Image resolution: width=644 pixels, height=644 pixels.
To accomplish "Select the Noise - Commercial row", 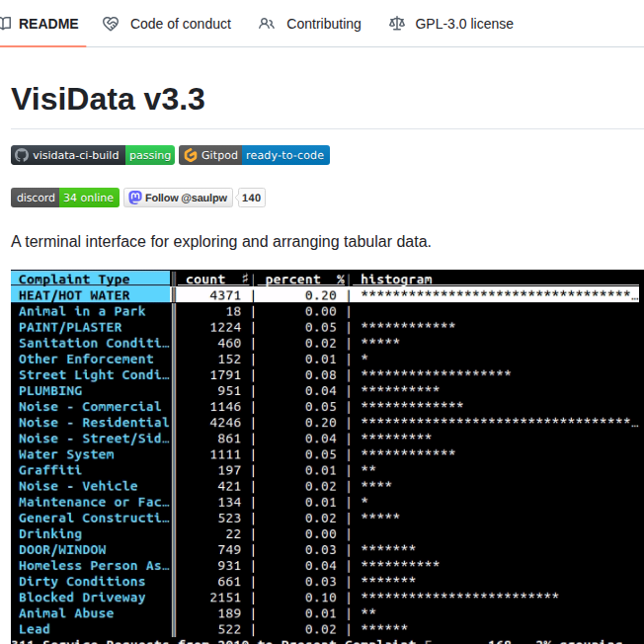I will click(325, 406).
